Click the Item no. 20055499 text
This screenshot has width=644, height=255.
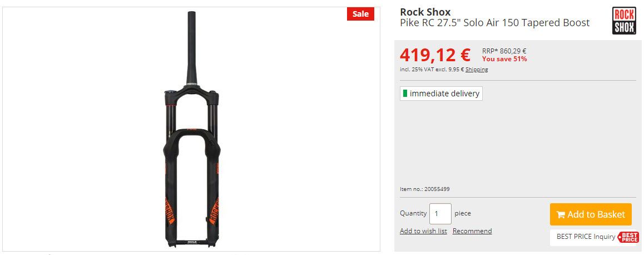click(425, 189)
